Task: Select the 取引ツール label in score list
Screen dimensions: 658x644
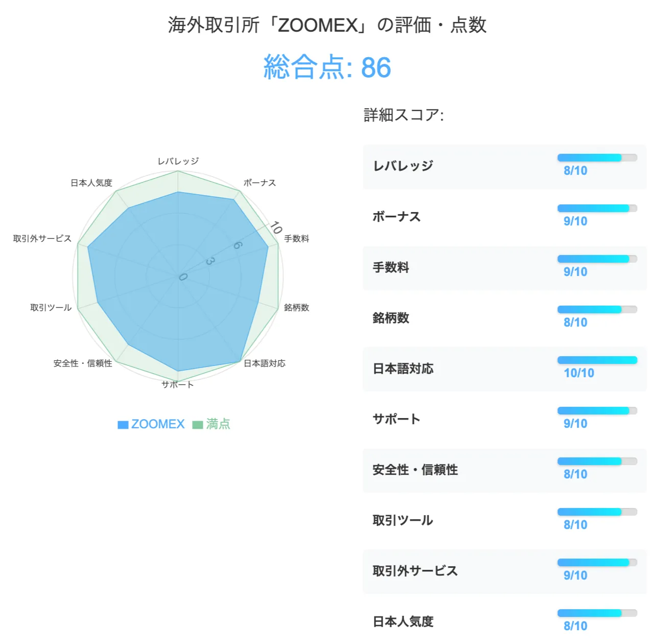Action: (403, 520)
